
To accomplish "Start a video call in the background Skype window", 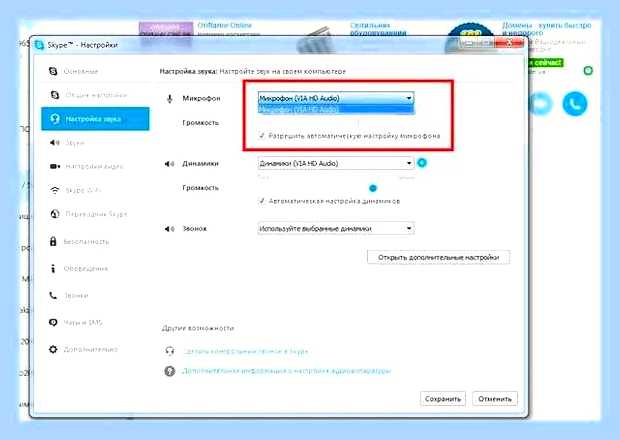I will 540,104.
